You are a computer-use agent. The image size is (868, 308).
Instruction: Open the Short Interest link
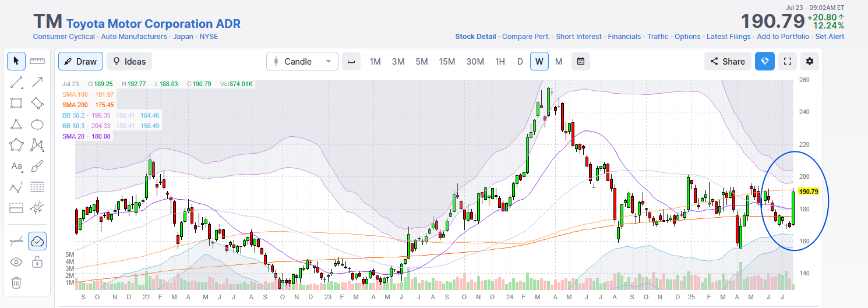[x=579, y=37]
